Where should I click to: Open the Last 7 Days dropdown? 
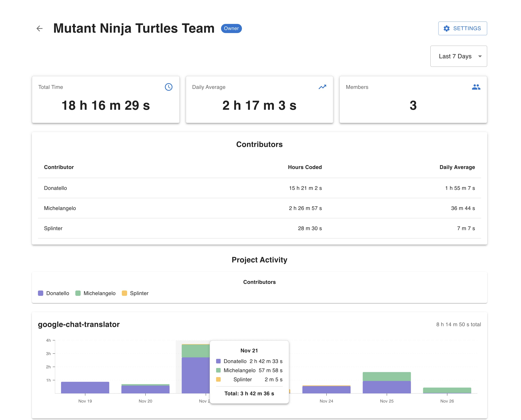(458, 56)
